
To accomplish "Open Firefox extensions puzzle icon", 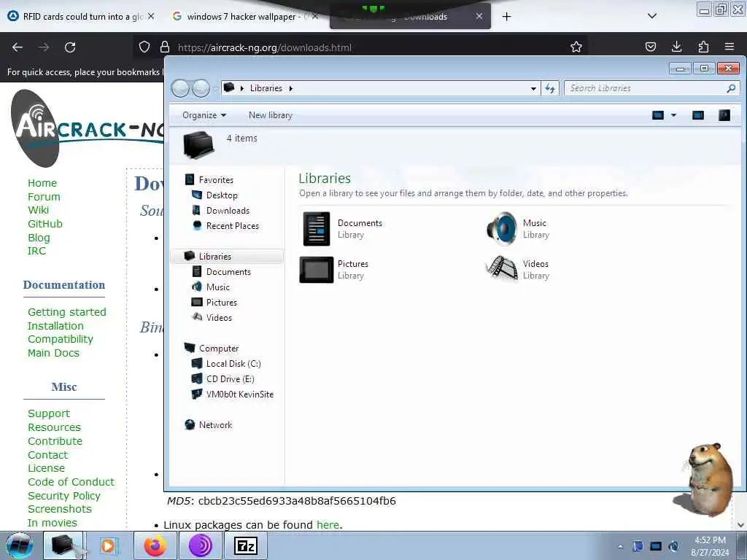I will pyautogui.click(x=703, y=47).
